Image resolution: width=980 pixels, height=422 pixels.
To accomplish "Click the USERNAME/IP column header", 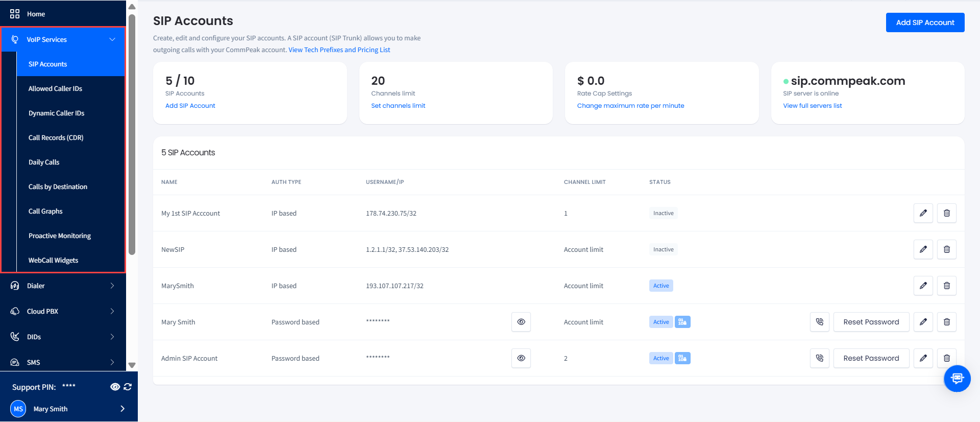I will point(385,182).
